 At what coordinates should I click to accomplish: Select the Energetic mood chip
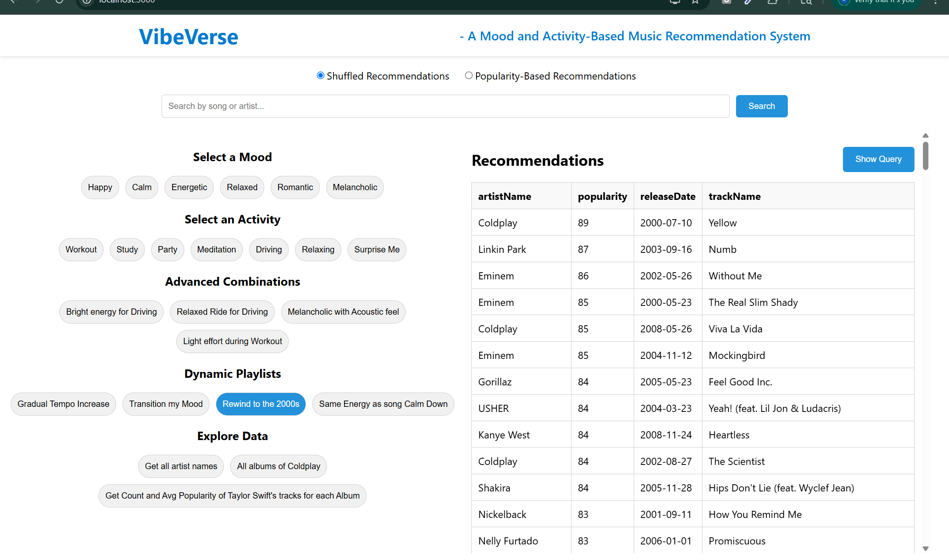[x=189, y=187]
